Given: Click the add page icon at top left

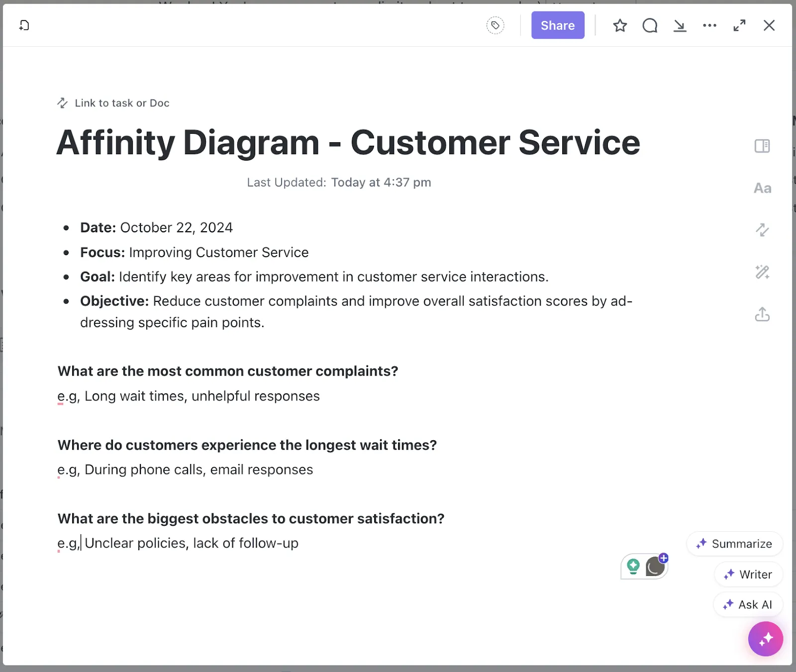Looking at the screenshot, I should click(24, 25).
